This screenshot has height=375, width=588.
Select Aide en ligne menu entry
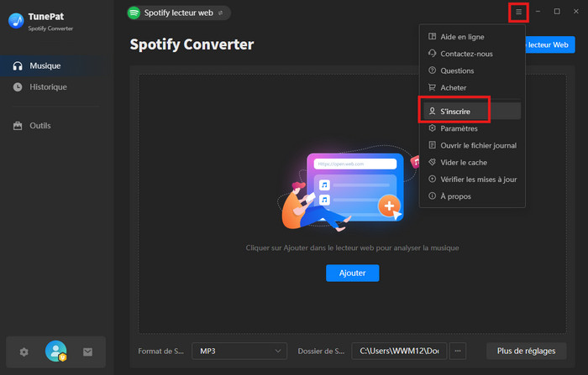point(472,37)
